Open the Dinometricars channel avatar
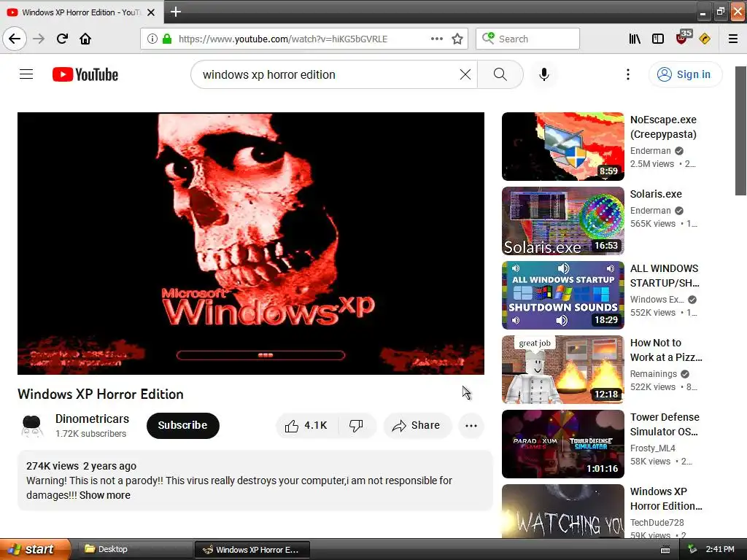Screen dimensions: 747x560 (x=32, y=426)
